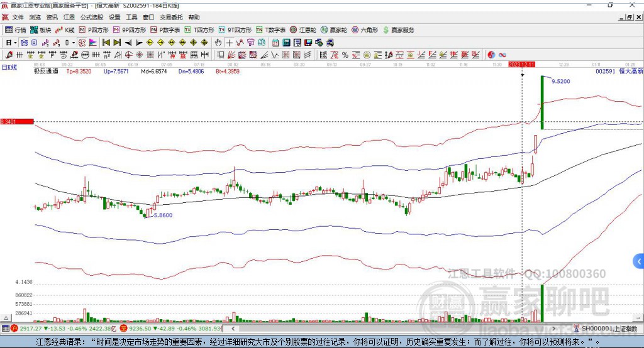644x348 pixels.
Task: Select the hand pan tool
Action: pyautogui.click(x=218, y=43)
